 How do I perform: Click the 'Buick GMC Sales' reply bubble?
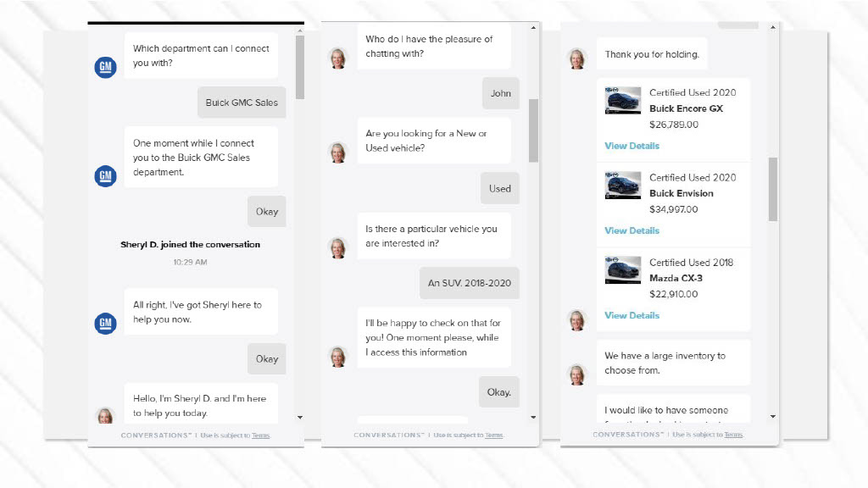point(242,103)
